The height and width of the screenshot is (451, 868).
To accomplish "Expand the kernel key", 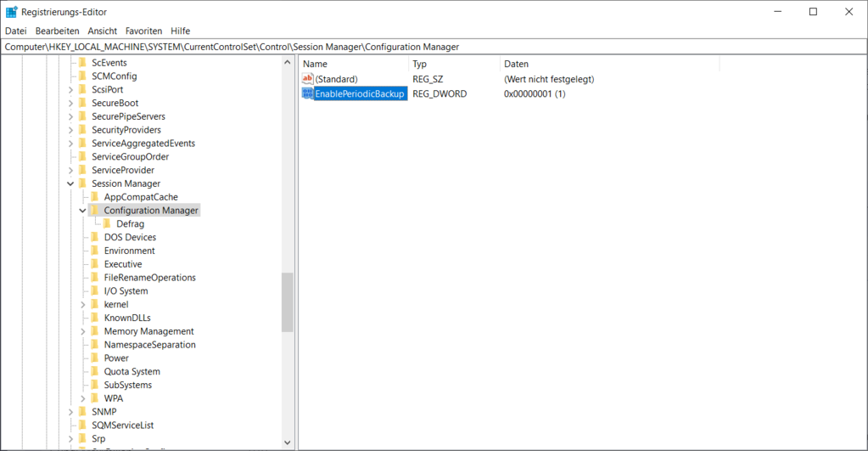I will point(82,305).
